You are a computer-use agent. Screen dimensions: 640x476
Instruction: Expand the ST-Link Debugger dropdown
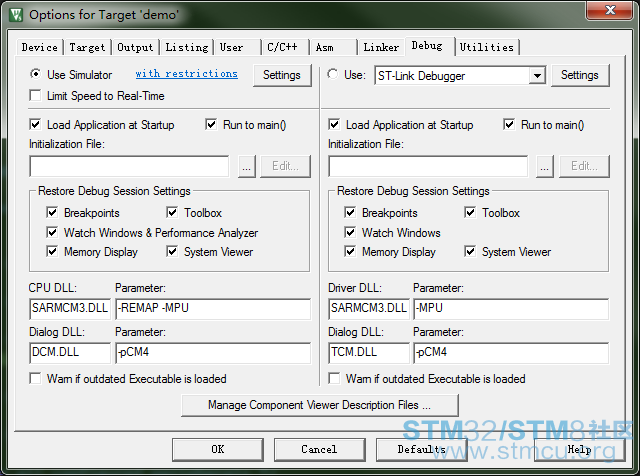click(537, 76)
